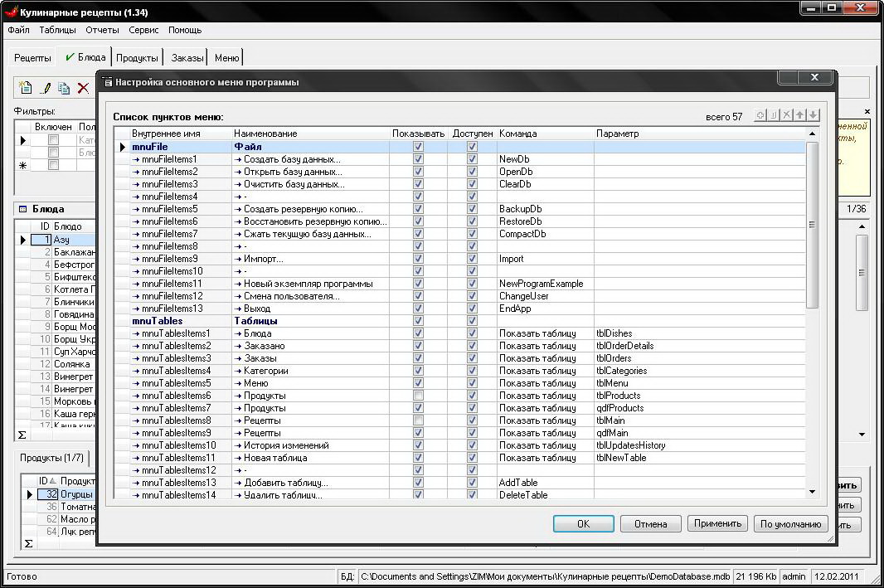Click the red X delete icon

tap(83, 88)
